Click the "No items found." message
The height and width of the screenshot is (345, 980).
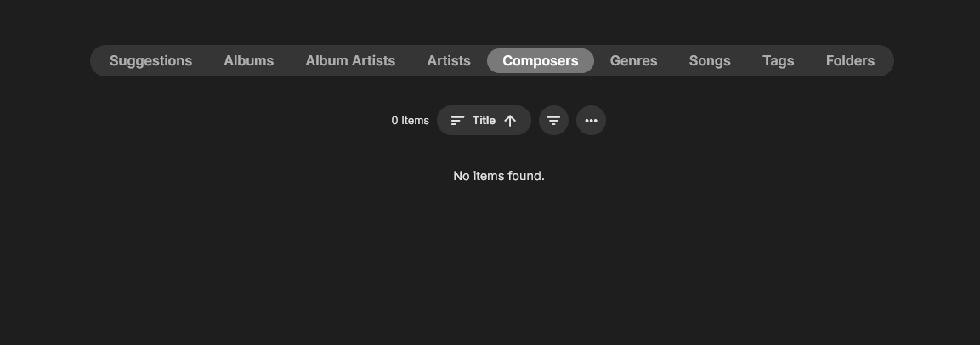click(499, 176)
